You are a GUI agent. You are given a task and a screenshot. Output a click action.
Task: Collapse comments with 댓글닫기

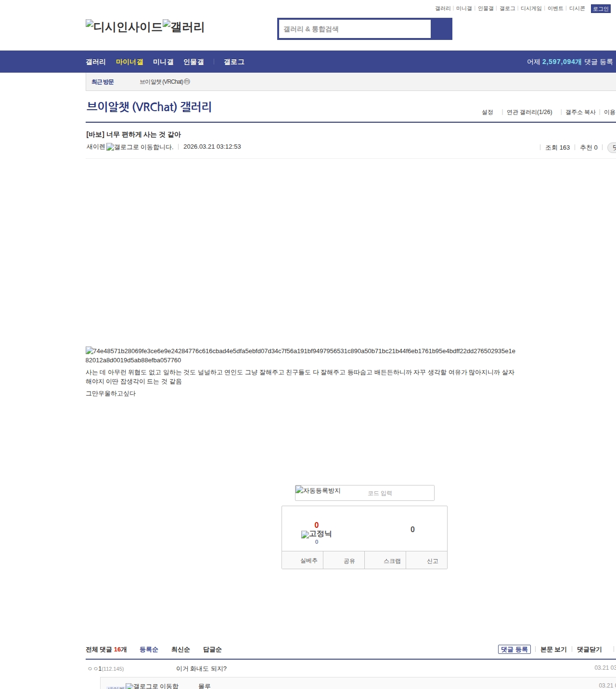coord(590,650)
